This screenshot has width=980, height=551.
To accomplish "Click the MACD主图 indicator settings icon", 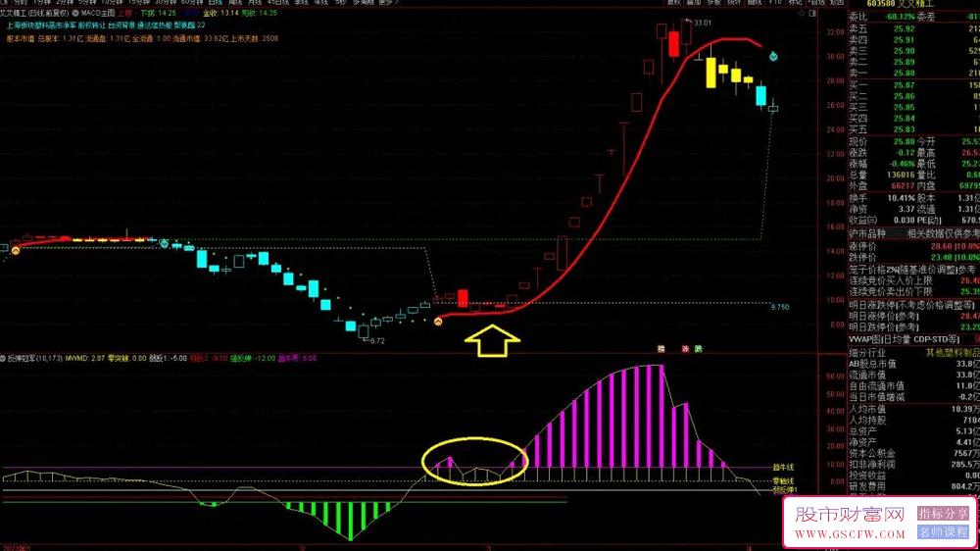I will 75,13.
